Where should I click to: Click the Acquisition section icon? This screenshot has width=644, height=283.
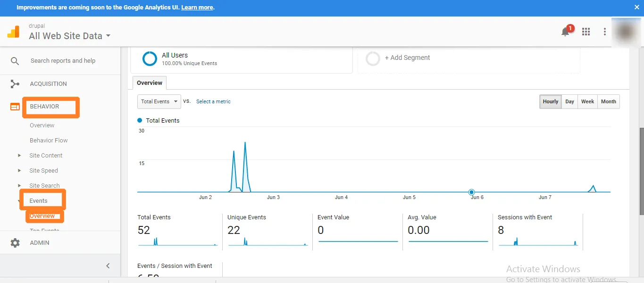click(x=15, y=84)
